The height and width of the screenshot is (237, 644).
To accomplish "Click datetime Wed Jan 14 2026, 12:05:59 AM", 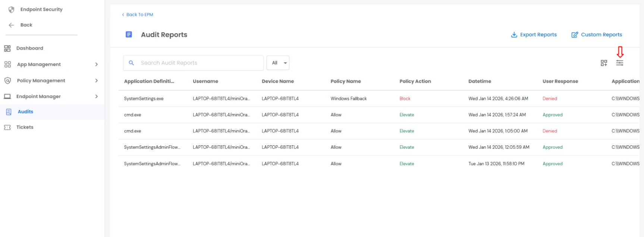I will (499, 147).
